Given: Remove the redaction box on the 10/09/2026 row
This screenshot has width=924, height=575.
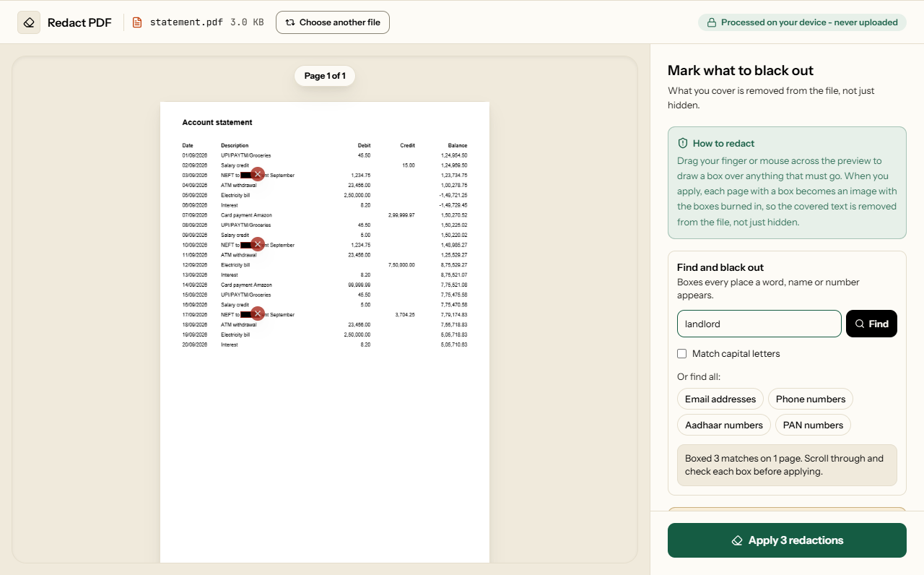Looking at the screenshot, I should (x=258, y=244).
